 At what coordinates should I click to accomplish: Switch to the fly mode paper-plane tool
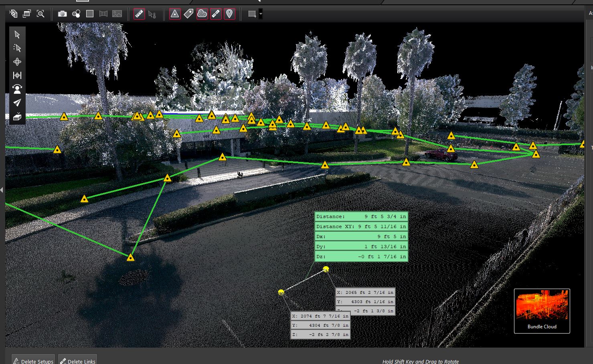17,103
